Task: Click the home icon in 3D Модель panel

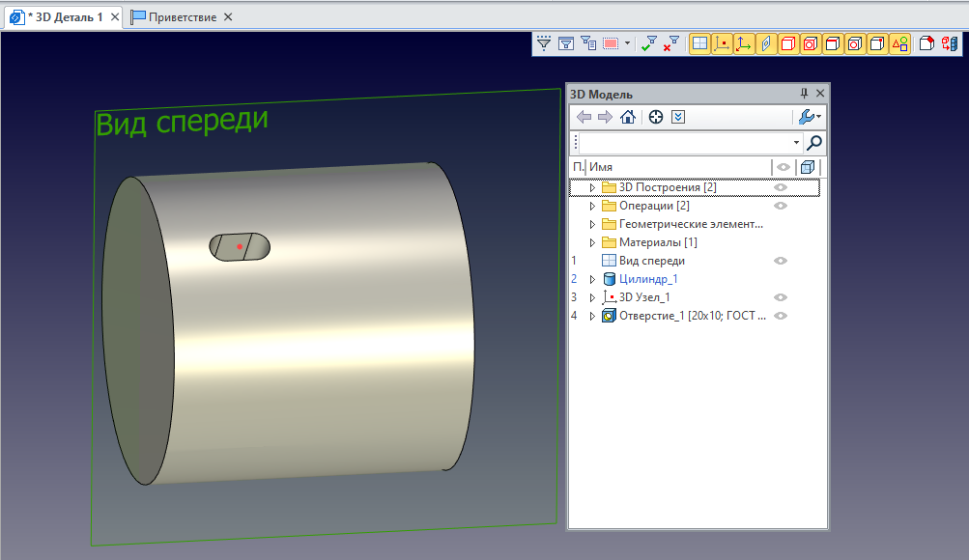Action: [x=628, y=117]
